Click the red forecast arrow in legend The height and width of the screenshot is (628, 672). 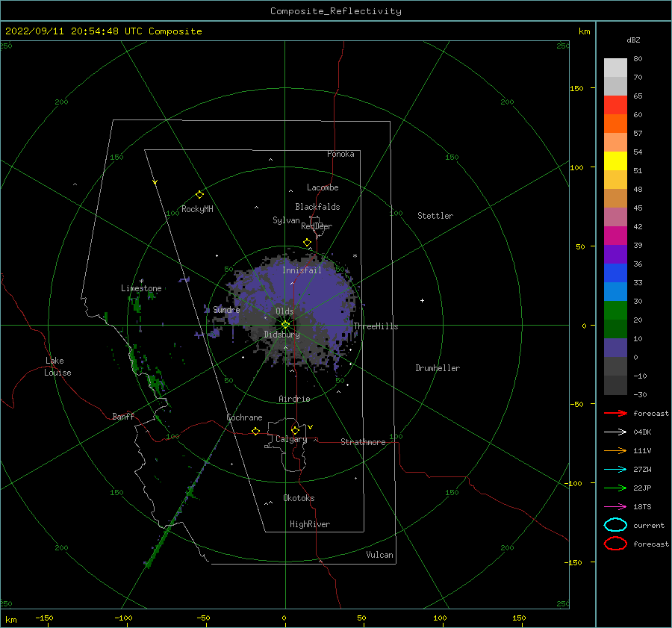pyautogui.click(x=616, y=413)
